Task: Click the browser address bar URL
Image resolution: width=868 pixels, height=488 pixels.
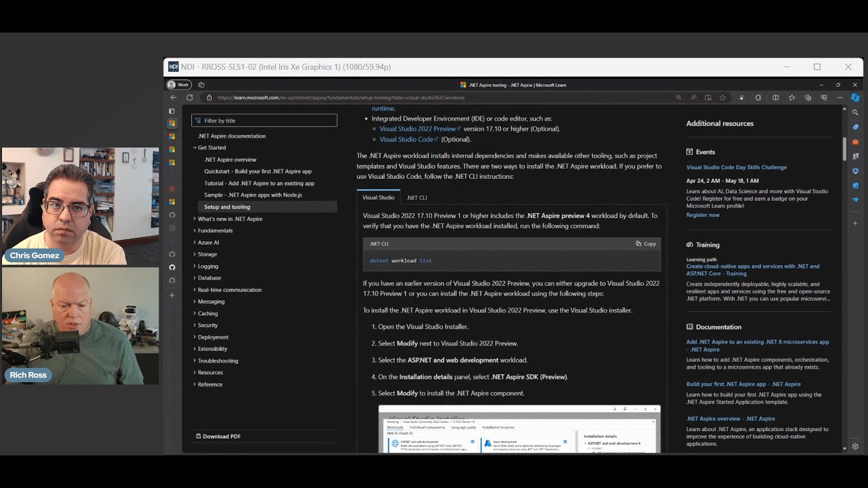Action: tap(341, 98)
